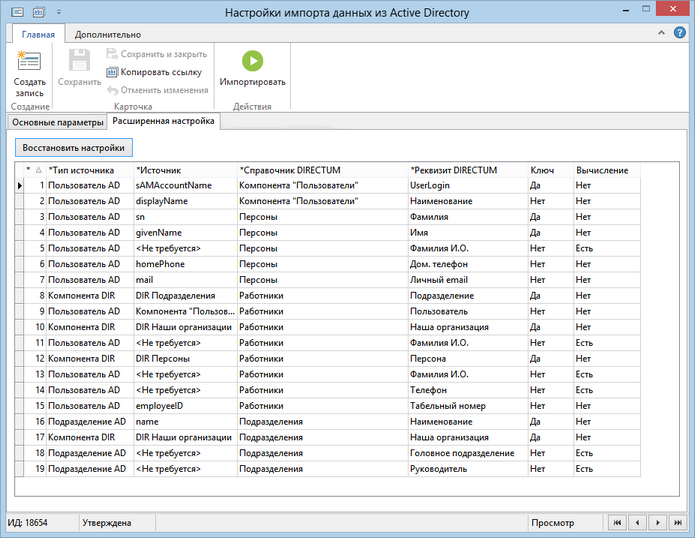Screen dimensions: 695x538
Task: Open the Основные параметры tab
Action: click(x=58, y=122)
